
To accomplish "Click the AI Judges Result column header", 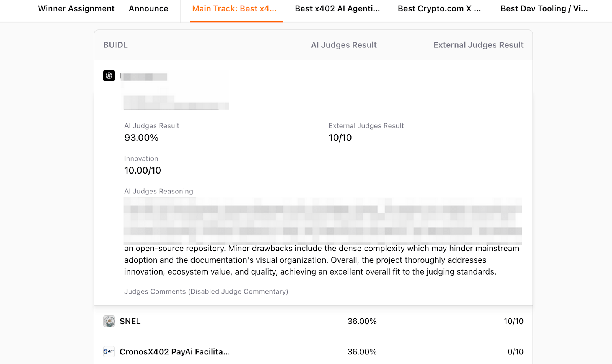I will 343,45.
